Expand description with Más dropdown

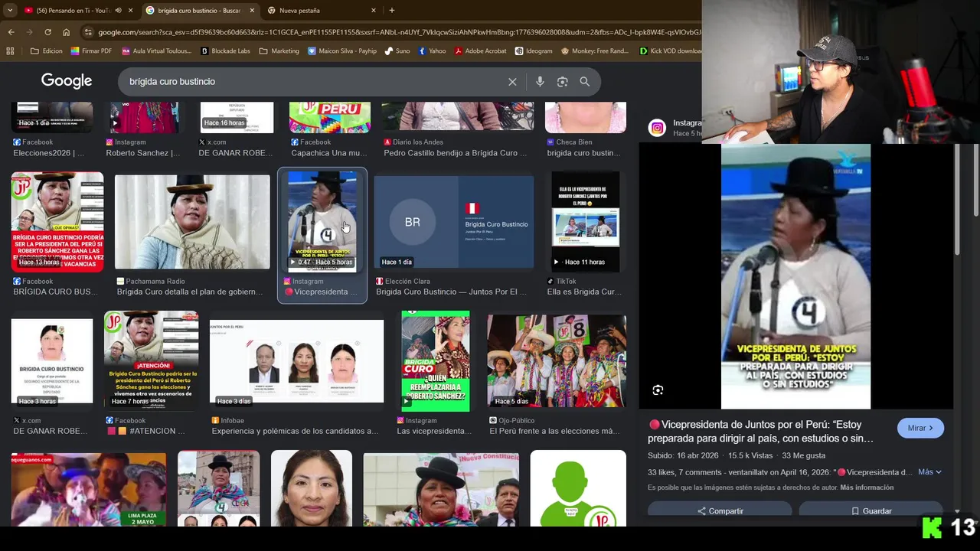click(929, 472)
